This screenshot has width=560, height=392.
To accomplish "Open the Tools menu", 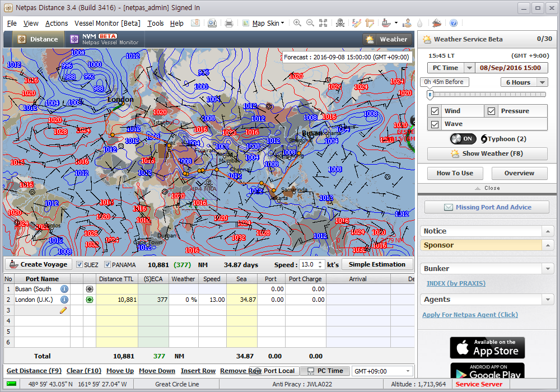I will (156, 24).
